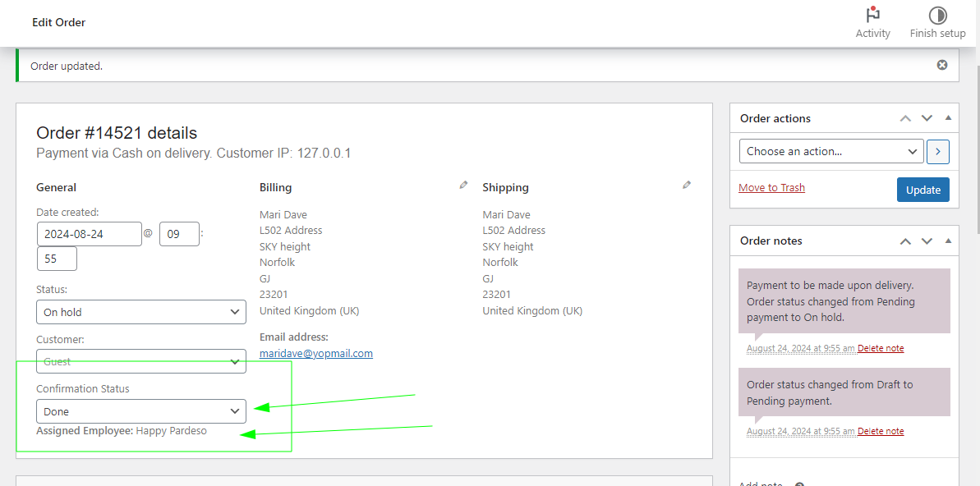The width and height of the screenshot is (980, 486).
Task: Delete the On hold status change note
Action: 881,347
